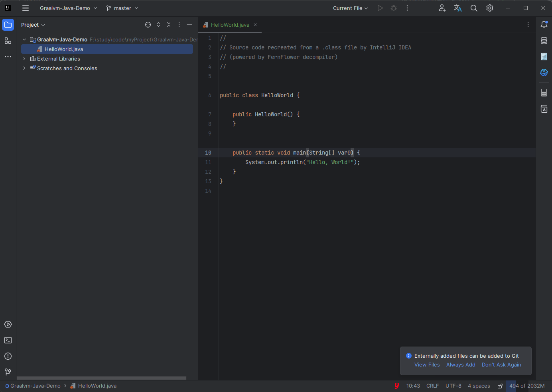Image resolution: width=552 pixels, height=392 pixels.
Task: Hide the Project tool window
Action: click(x=189, y=25)
